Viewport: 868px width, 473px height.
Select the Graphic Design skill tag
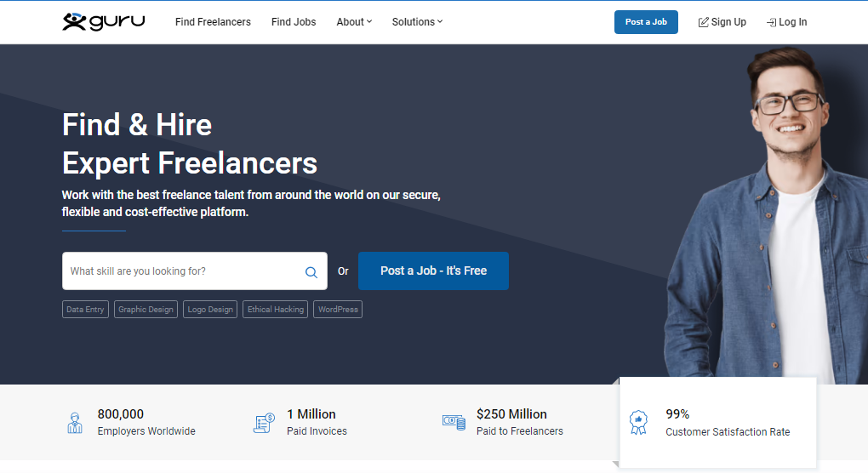[146, 310]
